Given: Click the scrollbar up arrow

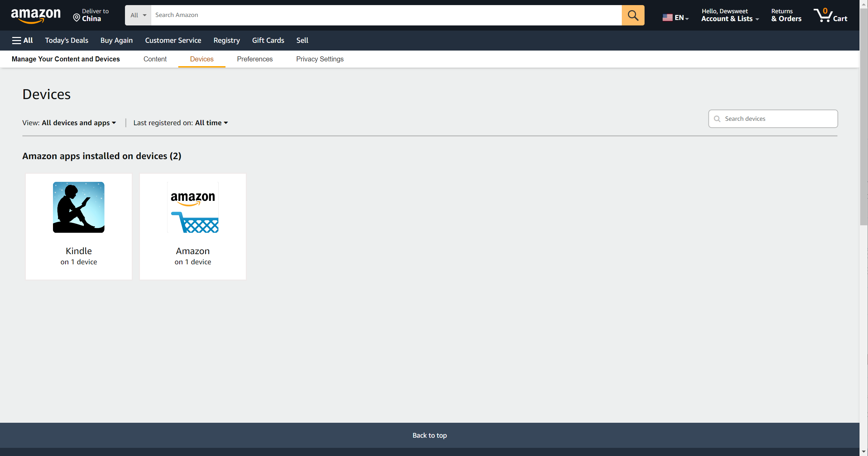Looking at the screenshot, I should (x=864, y=4).
